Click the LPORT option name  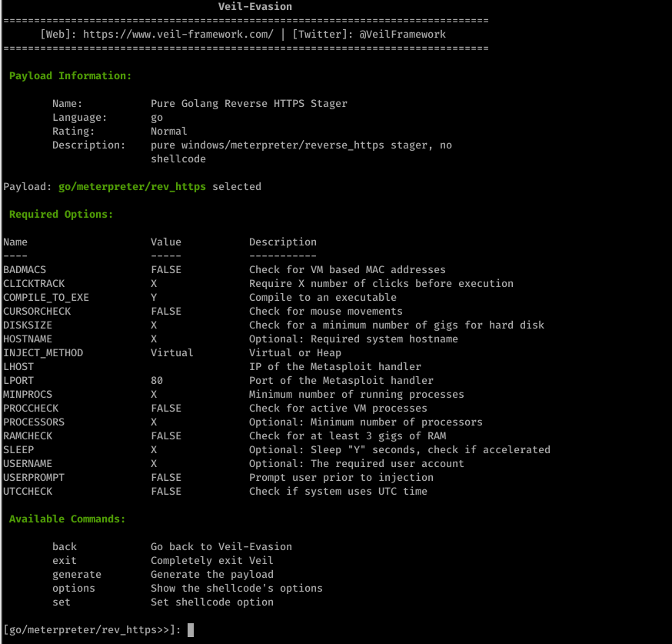pos(18,380)
